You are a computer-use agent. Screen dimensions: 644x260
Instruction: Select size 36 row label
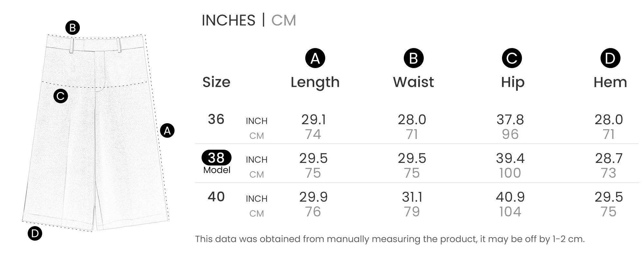point(216,119)
